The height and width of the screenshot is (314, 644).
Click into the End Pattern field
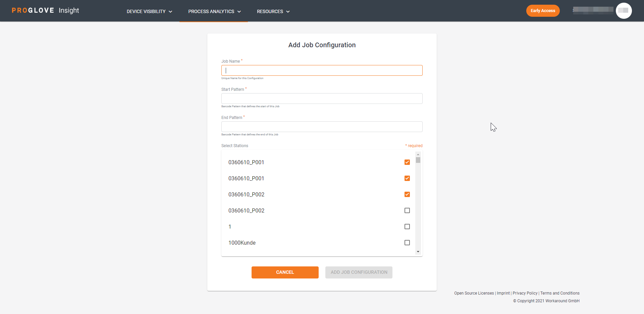pyautogui.click(x=322, y=127)
